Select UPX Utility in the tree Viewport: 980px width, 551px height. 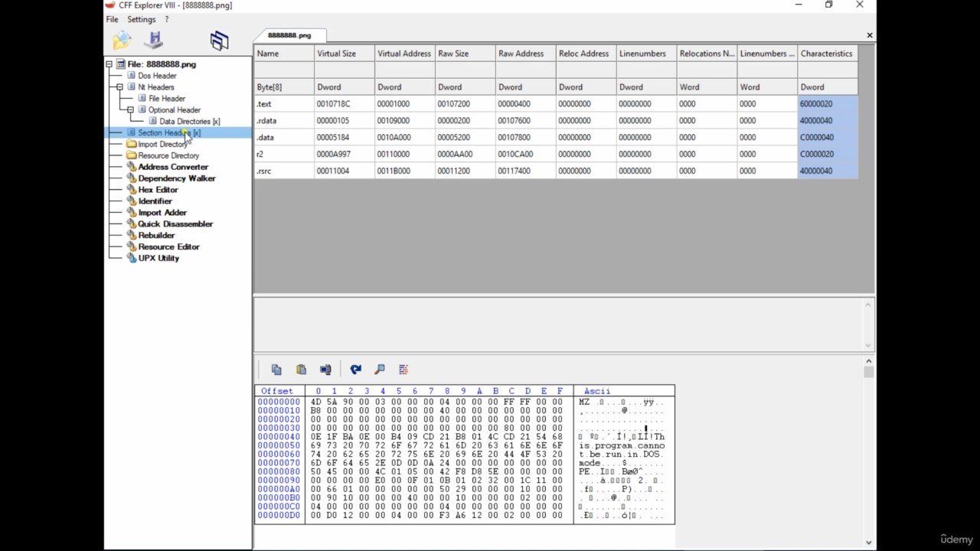click(158, 258)
